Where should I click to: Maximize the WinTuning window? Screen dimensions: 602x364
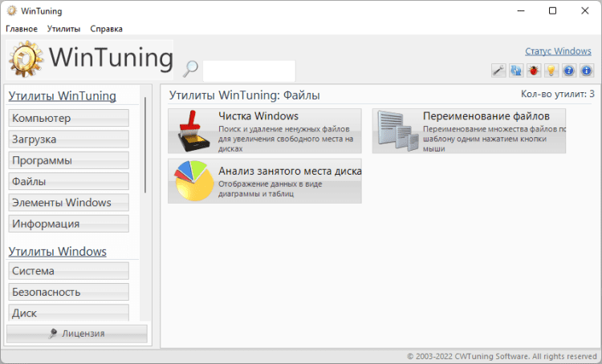tap(552, 10)
